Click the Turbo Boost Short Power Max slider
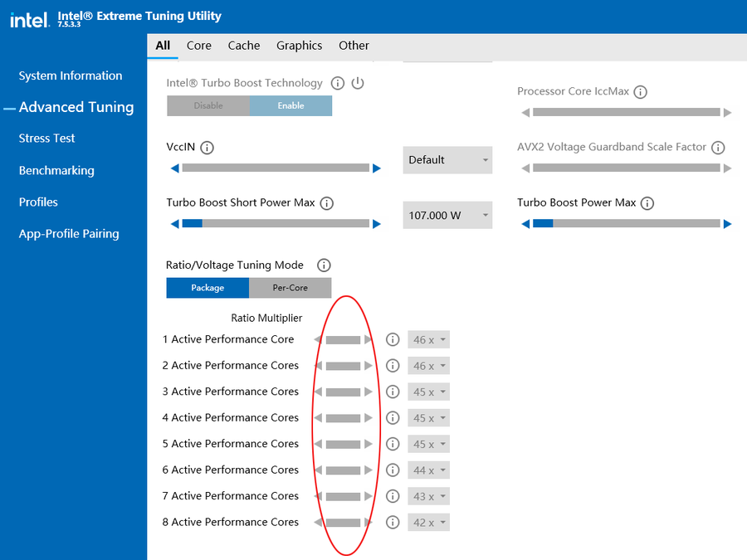Screen dimensions: 747x560 (276, 223)
